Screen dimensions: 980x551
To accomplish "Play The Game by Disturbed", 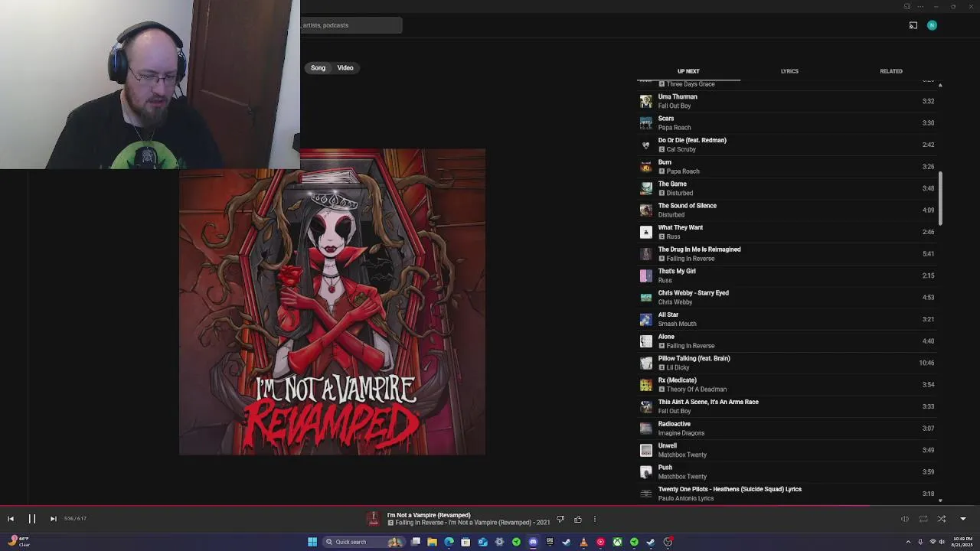I will coord(787,188).
